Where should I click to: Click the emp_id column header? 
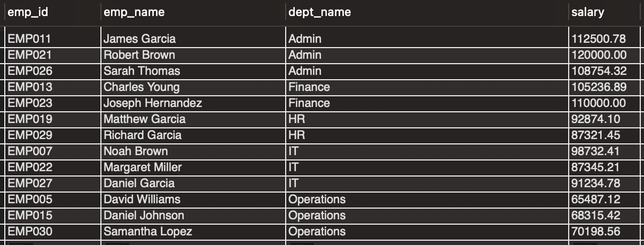28,12
